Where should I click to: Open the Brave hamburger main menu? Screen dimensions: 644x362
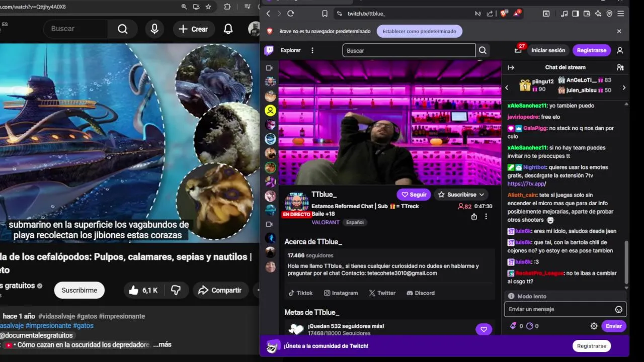tap(621, 14)
